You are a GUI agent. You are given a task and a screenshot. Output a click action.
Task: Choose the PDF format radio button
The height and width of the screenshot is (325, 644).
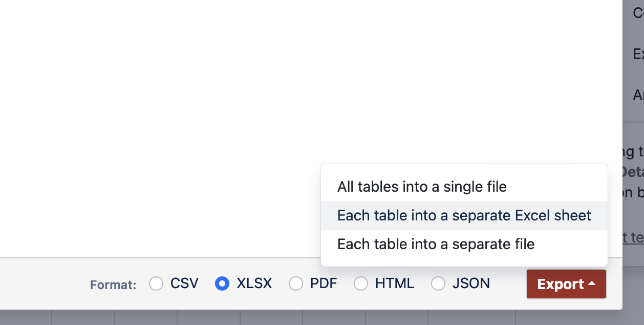point(296,283)
